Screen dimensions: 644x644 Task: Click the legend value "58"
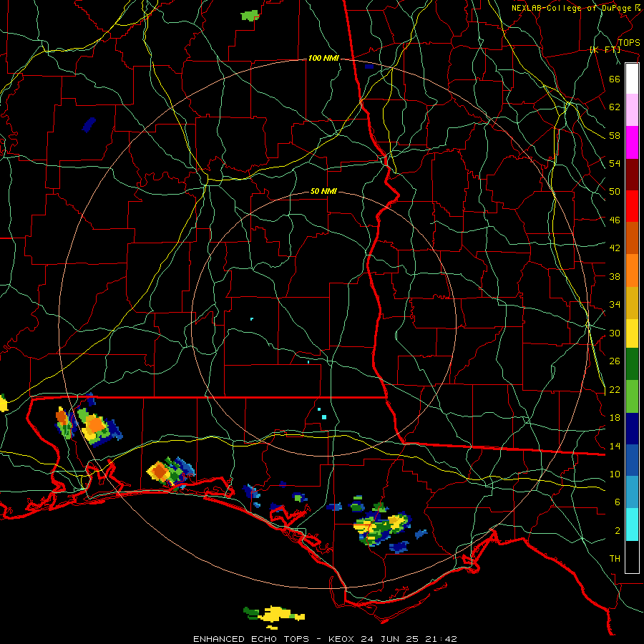615,135
